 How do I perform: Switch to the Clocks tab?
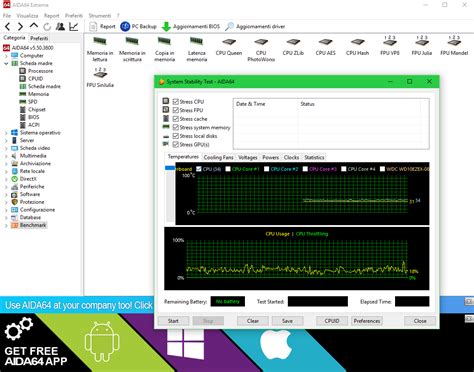pos(291,157)
